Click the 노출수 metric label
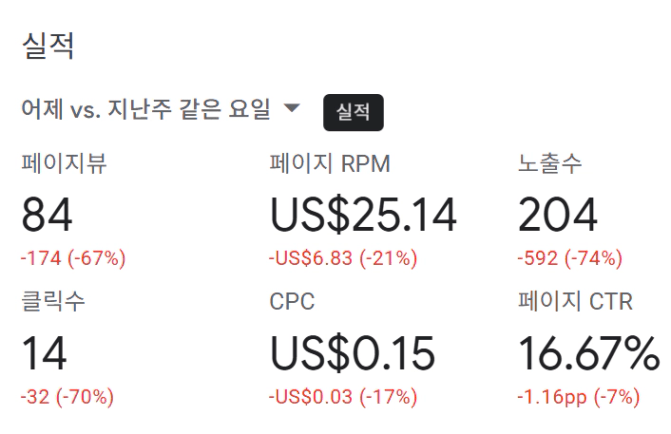The image size is (671, 434). coord(550,164)
